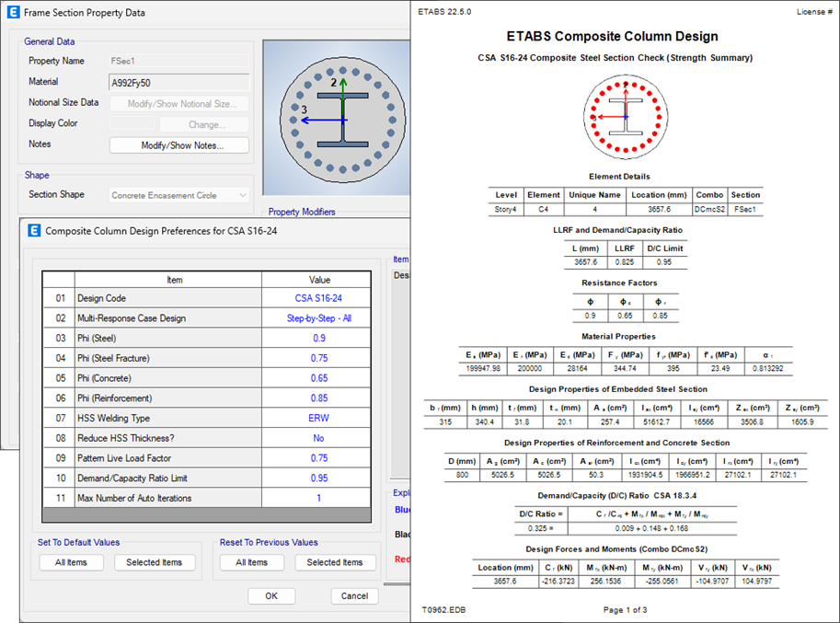Select the Max Number of Auto Iterations value 1
840x623 pixels.
(x=316, y=498)
